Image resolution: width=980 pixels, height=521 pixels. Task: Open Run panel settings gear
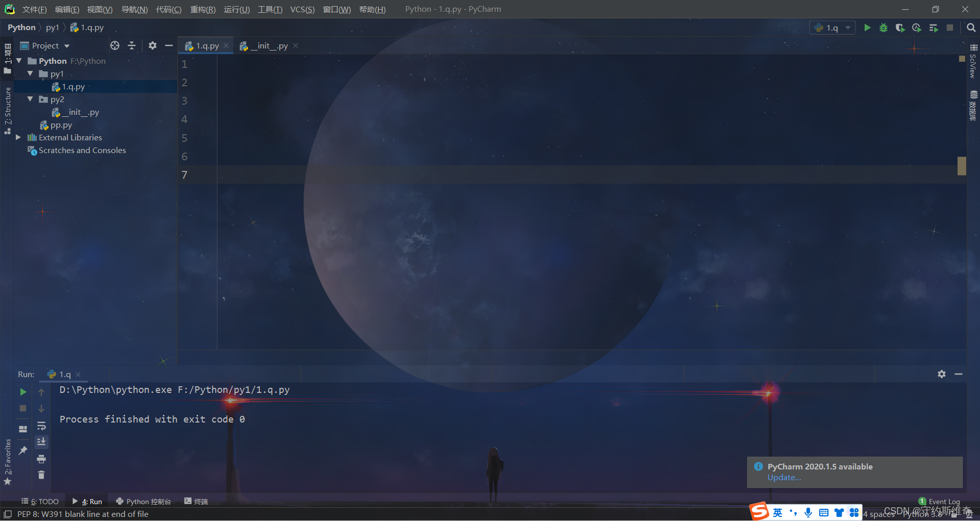pyautogui.click(x=942, y=374)
